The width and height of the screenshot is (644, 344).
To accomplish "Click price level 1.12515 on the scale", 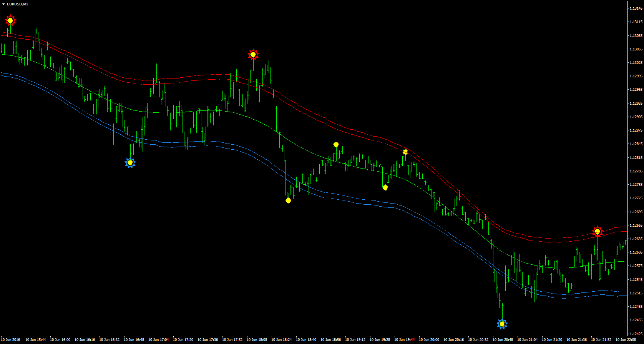I will coord(636,293).
